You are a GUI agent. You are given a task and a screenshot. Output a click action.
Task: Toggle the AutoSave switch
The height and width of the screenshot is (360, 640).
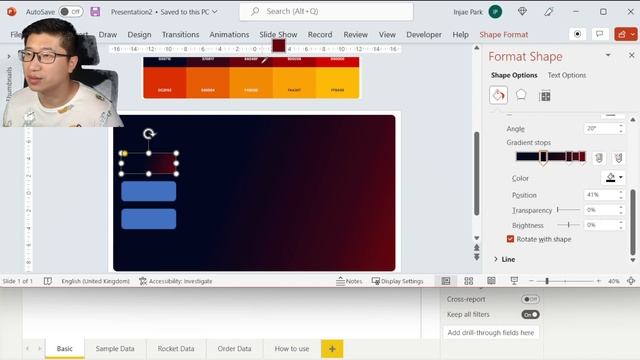tap(71, 11)
